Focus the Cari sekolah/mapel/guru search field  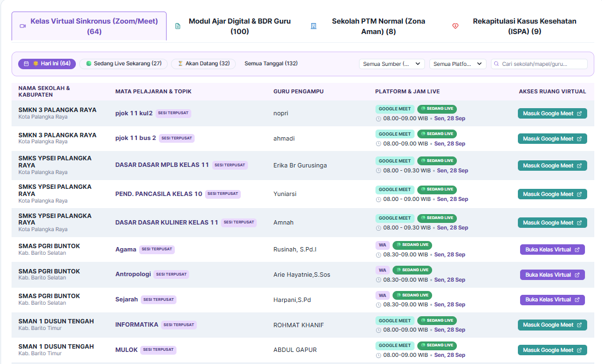point(539,64)
